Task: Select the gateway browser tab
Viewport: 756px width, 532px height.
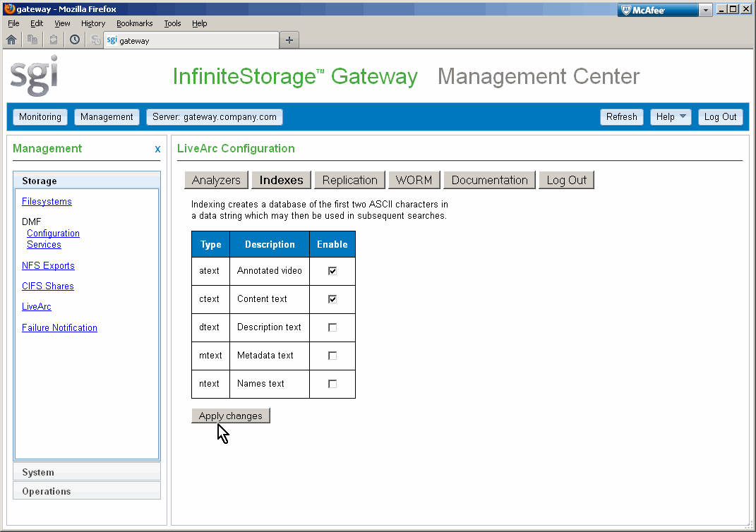Action: [x=191, y=40]
